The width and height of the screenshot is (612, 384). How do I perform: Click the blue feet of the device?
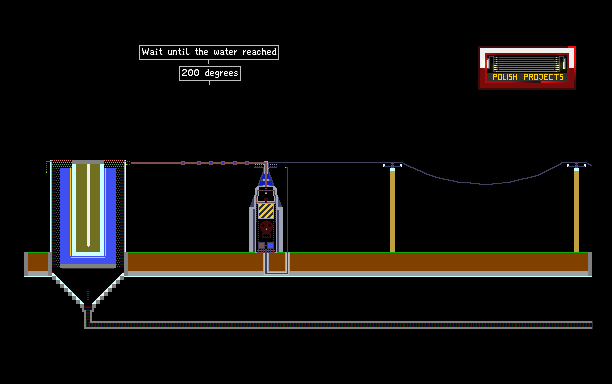266,246
